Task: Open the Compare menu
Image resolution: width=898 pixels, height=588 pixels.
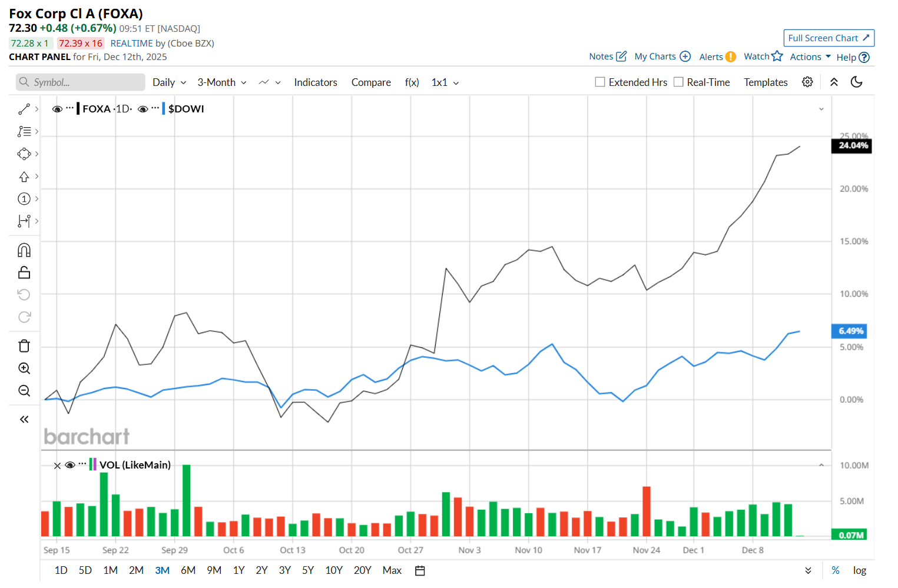Action: click(x=371, y=82)
